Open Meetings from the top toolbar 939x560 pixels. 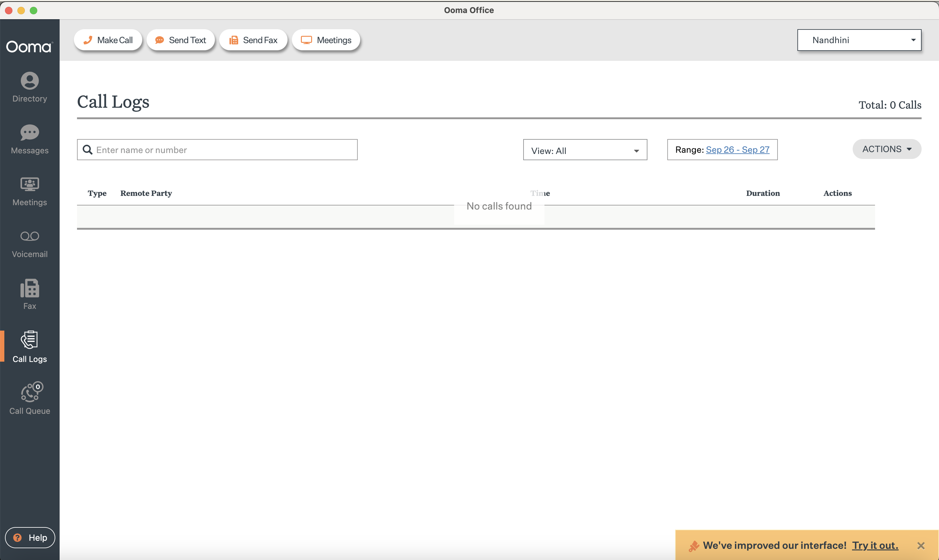coord(326,40)
